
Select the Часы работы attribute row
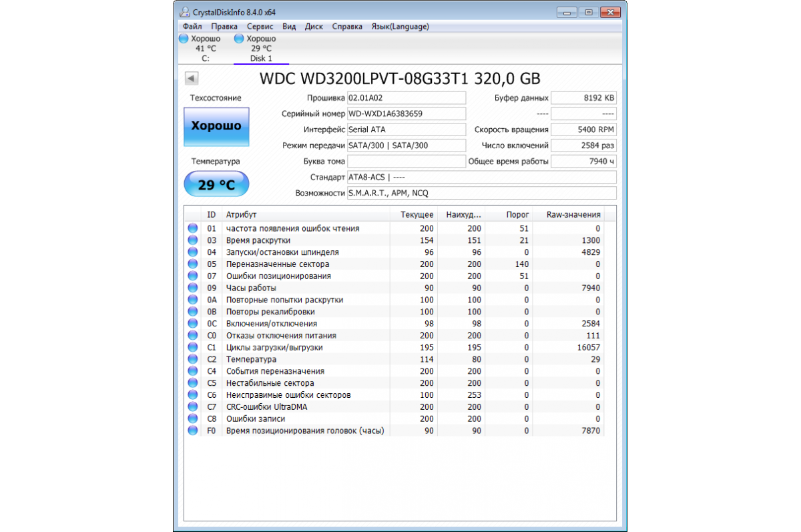[x=307, y=288]
